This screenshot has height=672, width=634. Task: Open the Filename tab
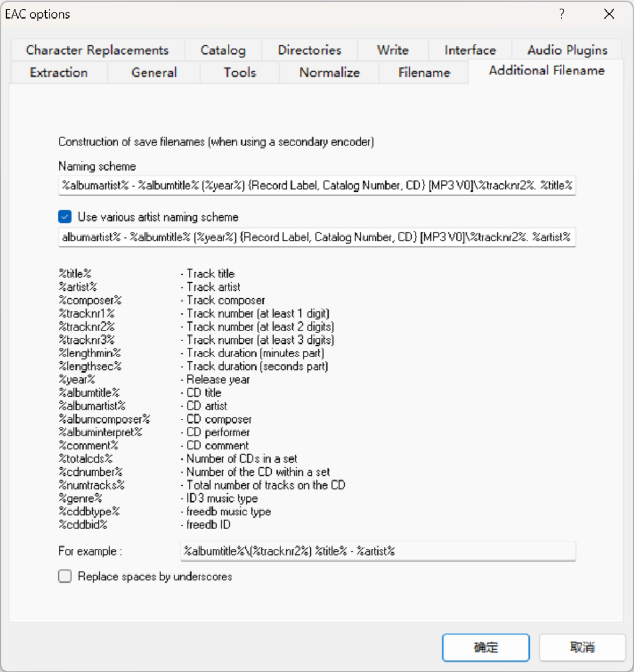tap(423, 72)
